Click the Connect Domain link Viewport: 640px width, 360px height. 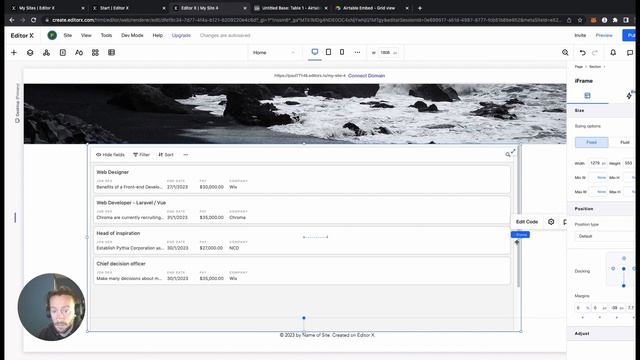click(x=367, y=76)
